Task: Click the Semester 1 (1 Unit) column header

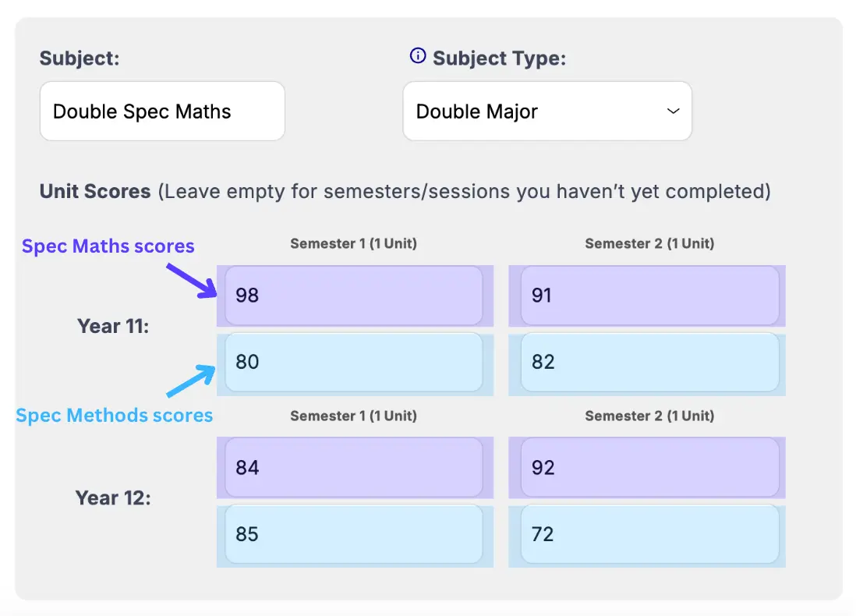Action: [355, 243]
